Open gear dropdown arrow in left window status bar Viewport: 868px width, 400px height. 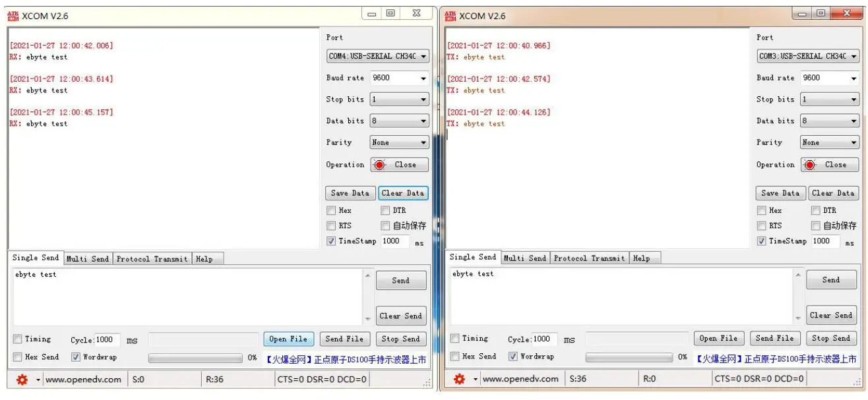(38, 380)
